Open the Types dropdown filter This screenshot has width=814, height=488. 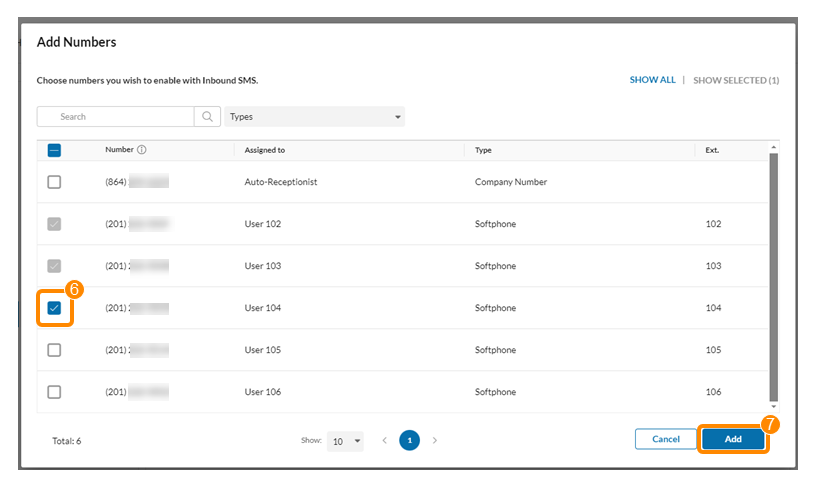(314, 117)
